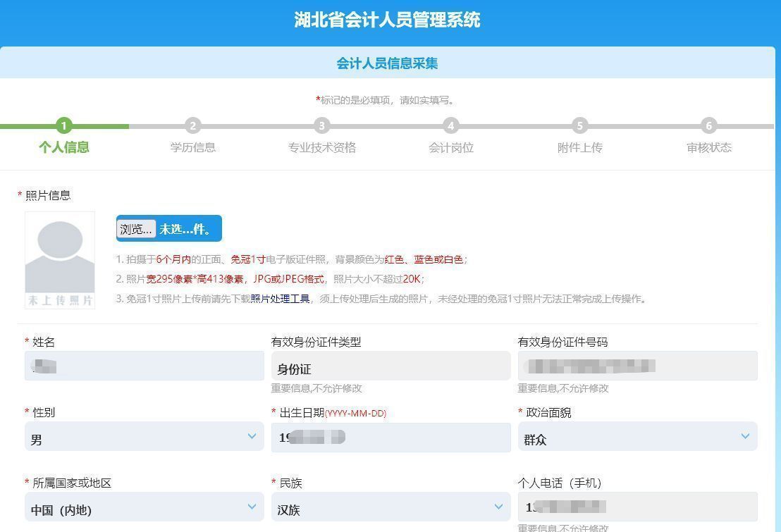Open the gender dropdown showing 男

[x=144, y=436]
